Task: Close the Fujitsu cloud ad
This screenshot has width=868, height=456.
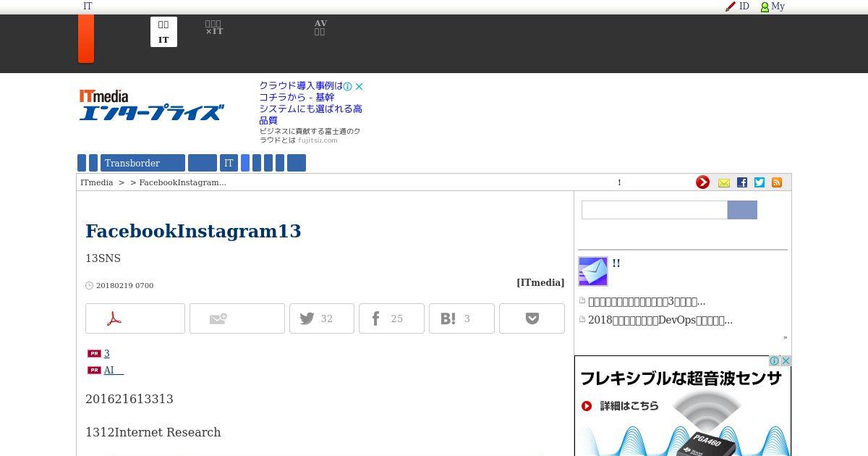Action: 359,86
